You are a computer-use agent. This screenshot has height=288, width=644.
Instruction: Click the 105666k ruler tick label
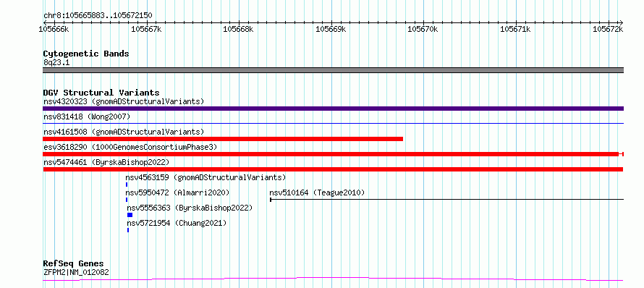(54, 30)
